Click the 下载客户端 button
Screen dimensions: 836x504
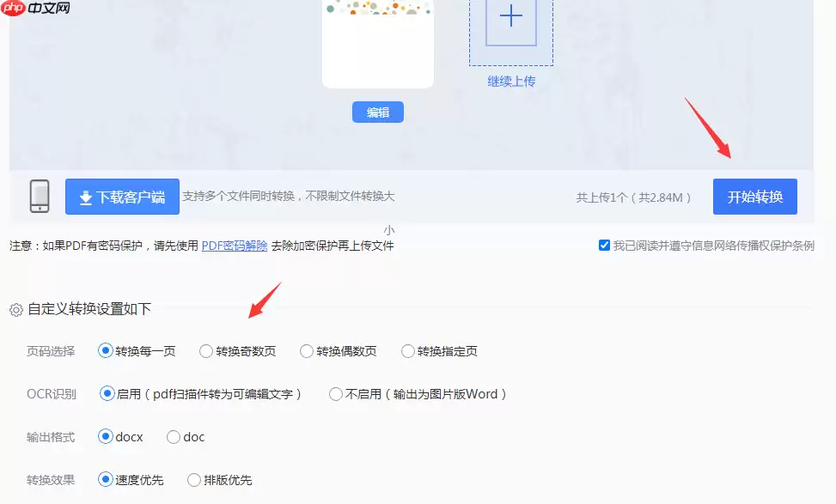coord(121,197)
